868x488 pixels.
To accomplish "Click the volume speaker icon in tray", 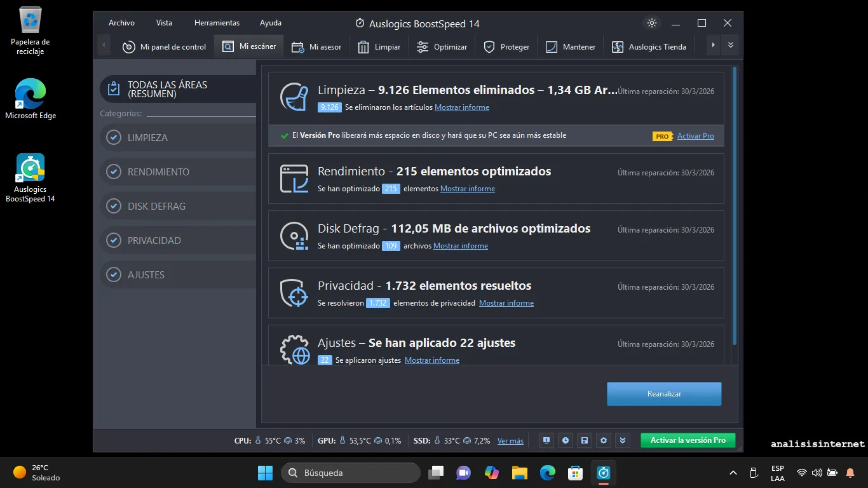I will 817,473.
